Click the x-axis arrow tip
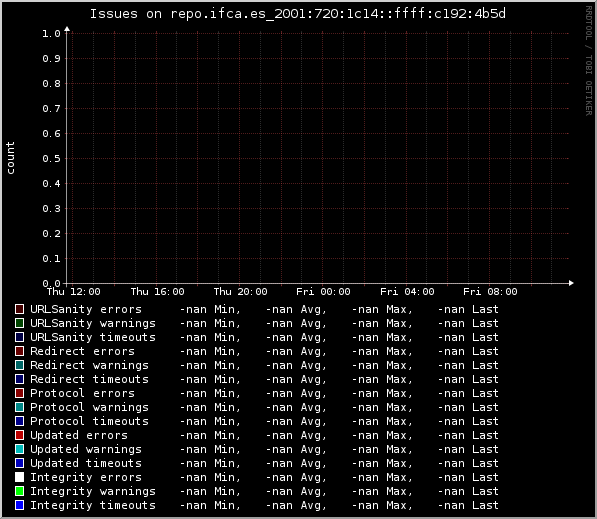Viewport: 597px width, 519px height. (x=571, y=283)
